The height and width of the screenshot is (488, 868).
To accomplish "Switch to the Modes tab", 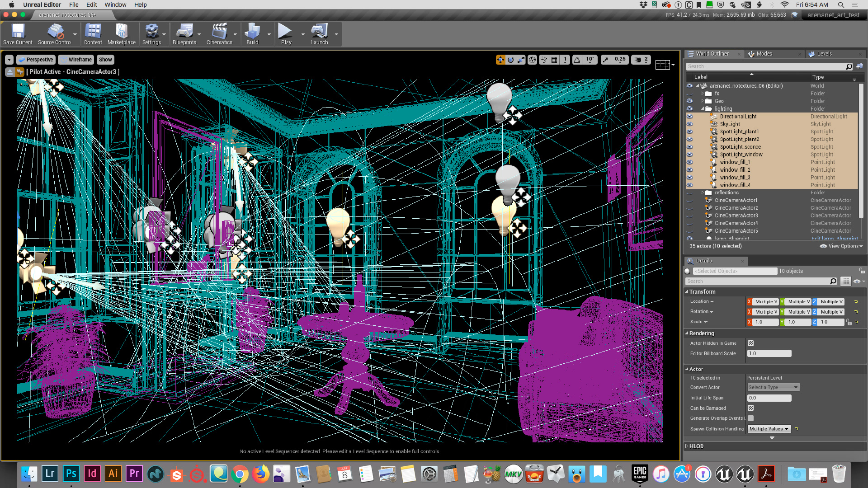I will 764,54.
